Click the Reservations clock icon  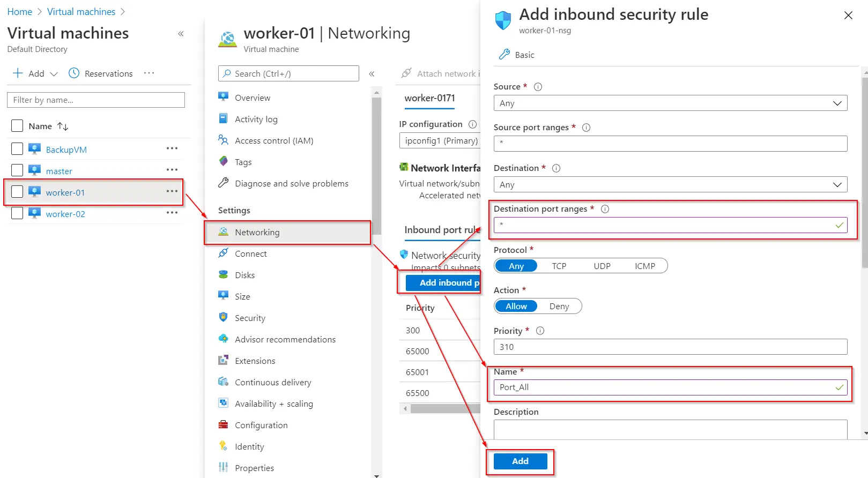(74, 73)
